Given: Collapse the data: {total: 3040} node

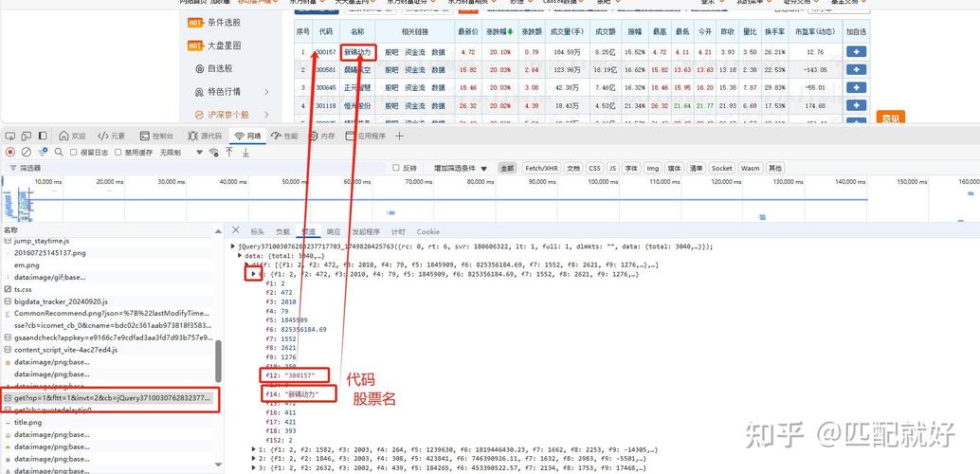Looking at the screenshot, I should point(241,256).
